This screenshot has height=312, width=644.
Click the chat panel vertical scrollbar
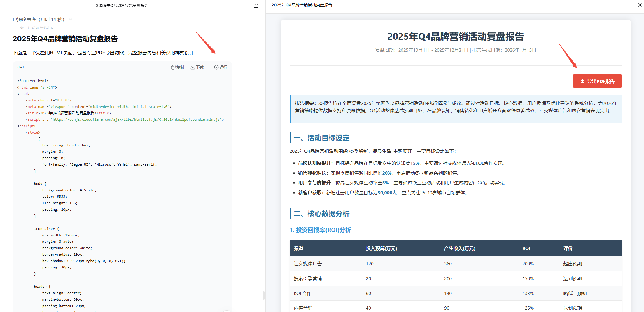point(263,295)
